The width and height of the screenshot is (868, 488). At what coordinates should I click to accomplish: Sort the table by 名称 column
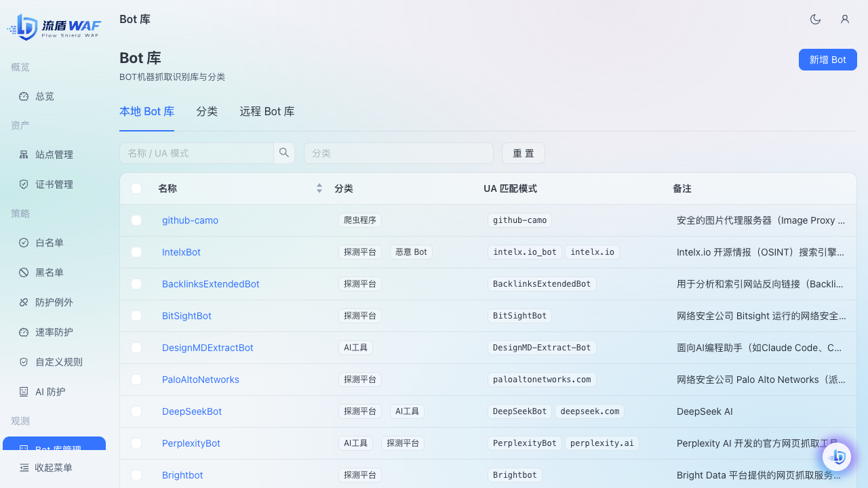click(x=319, y=188)
